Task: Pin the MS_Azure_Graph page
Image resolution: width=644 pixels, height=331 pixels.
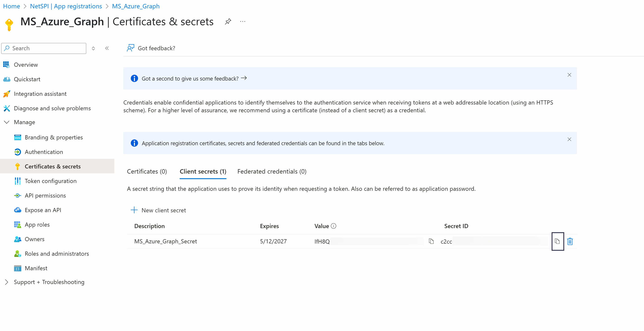Action: (x=228, y=21)
